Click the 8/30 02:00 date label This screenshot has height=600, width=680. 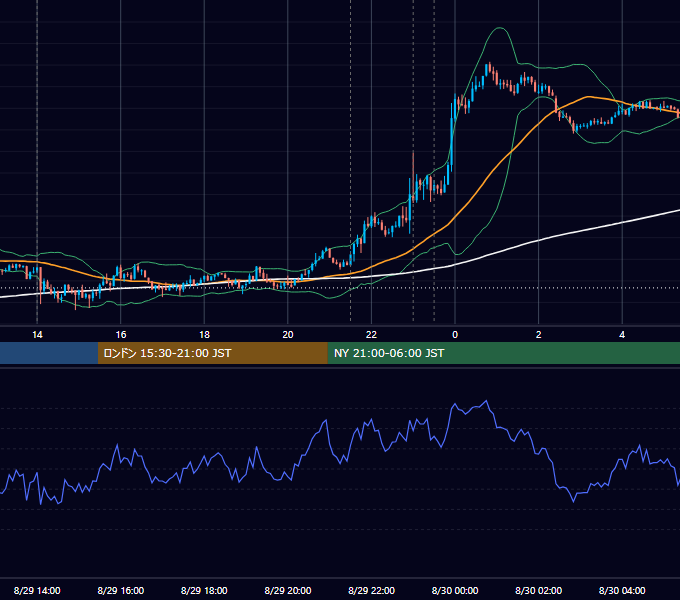(539, 590)
